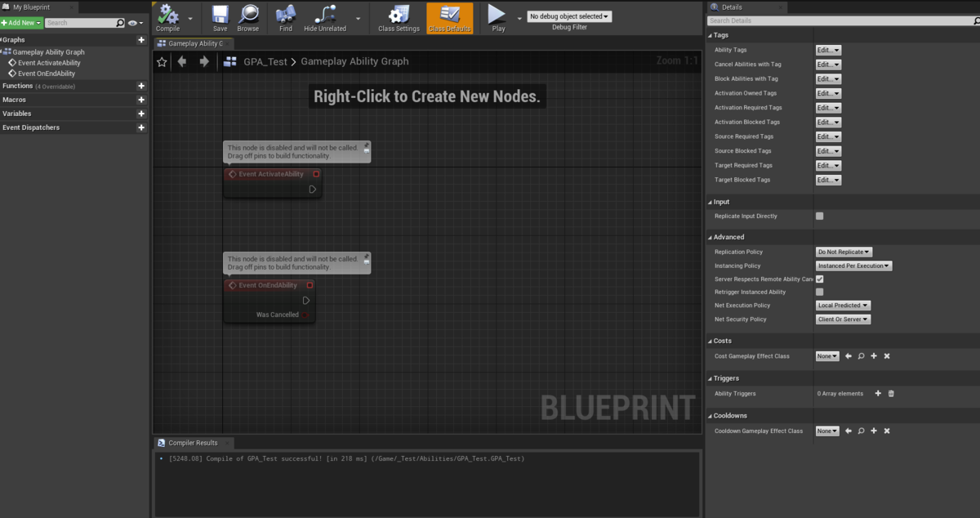Viewport: 980px width, 518px height.
Task: Navigate forward with graph right arrow
Action: point(204,61)
